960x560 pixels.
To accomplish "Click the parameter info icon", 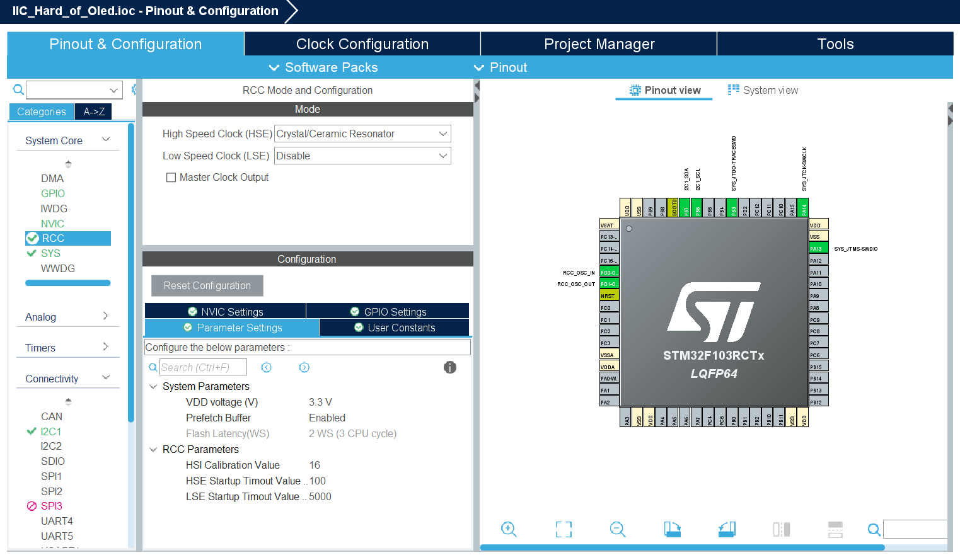I will (x=449, y=367).
